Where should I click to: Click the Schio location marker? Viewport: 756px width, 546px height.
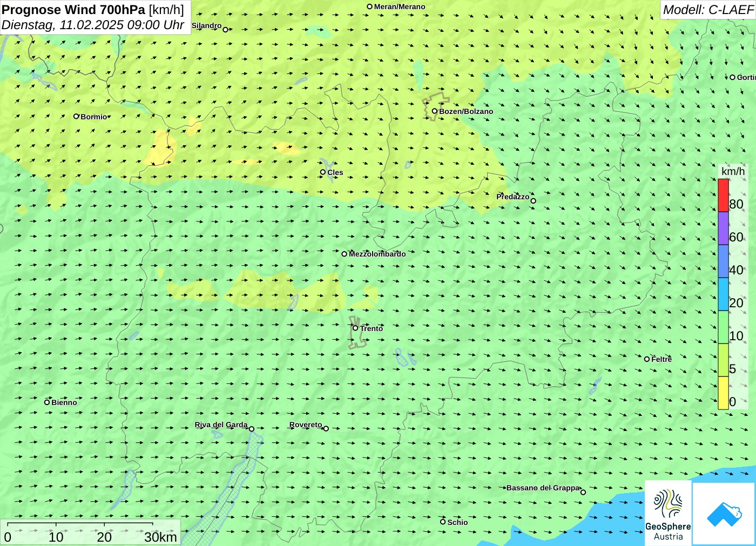click(443, 522)
